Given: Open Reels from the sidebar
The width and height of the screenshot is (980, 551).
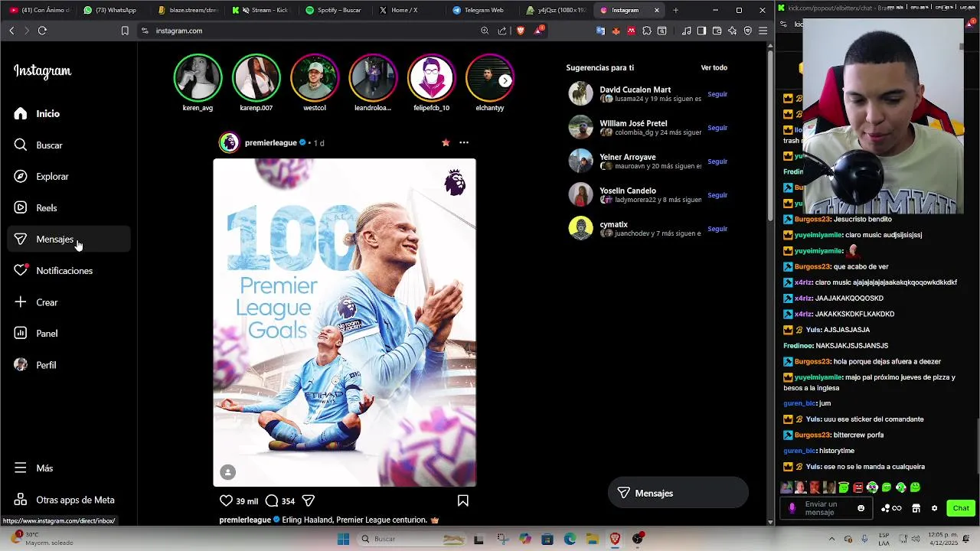Looking at the screenshot, I should [69, 207].
